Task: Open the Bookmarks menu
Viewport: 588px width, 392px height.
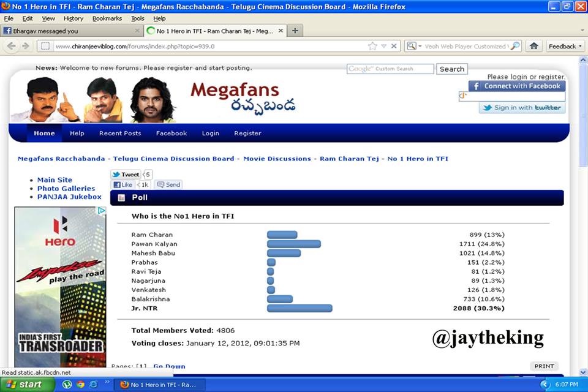Action: pyautogui.click(x=107, y=18)
